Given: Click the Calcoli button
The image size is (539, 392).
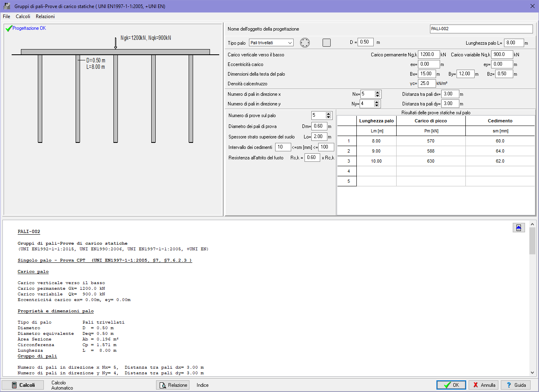Looking at the screenshot, I should (23, 385).
